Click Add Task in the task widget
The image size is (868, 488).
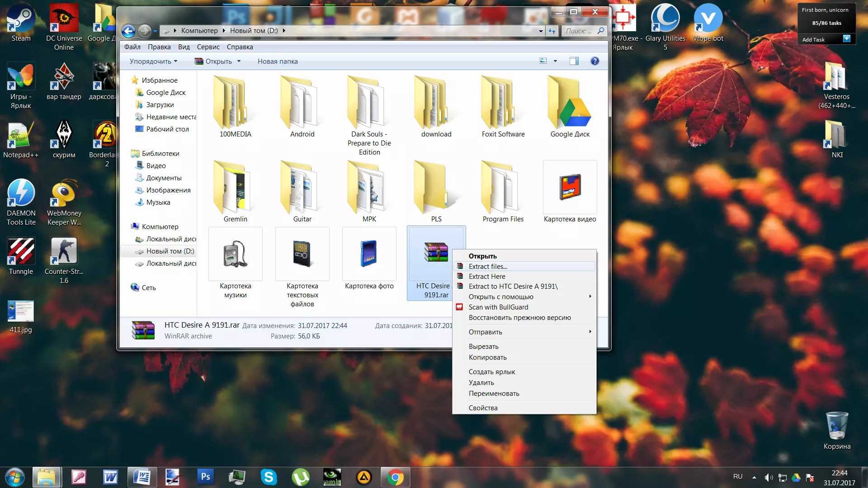click(813, 40)
